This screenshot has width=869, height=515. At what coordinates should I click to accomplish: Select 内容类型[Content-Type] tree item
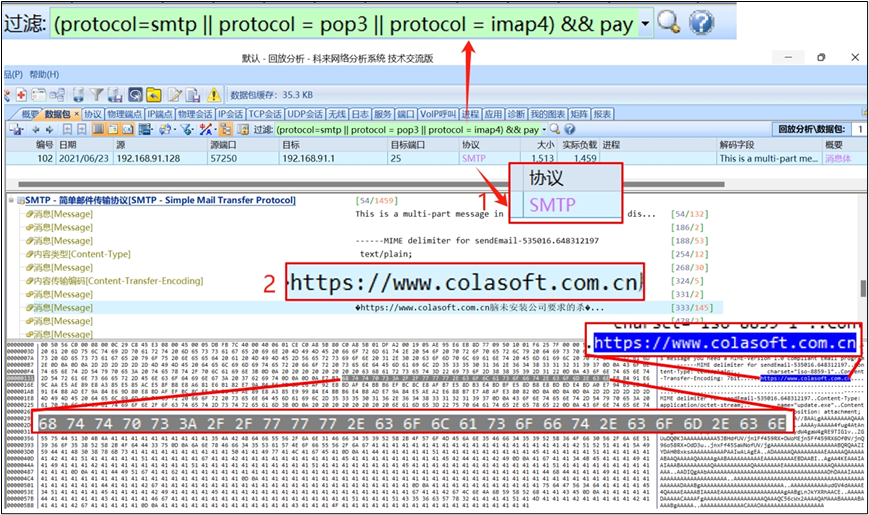(x=82, y=254)
